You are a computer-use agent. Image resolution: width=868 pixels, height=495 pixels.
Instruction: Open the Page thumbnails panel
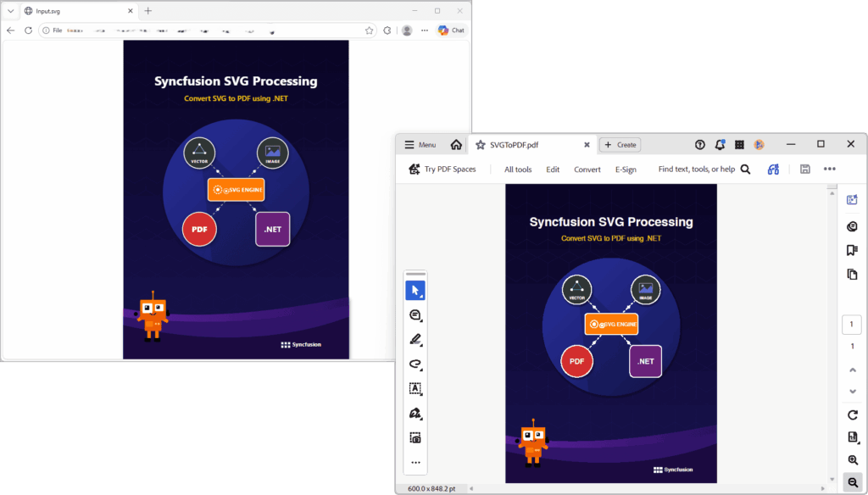pos(853,274)
